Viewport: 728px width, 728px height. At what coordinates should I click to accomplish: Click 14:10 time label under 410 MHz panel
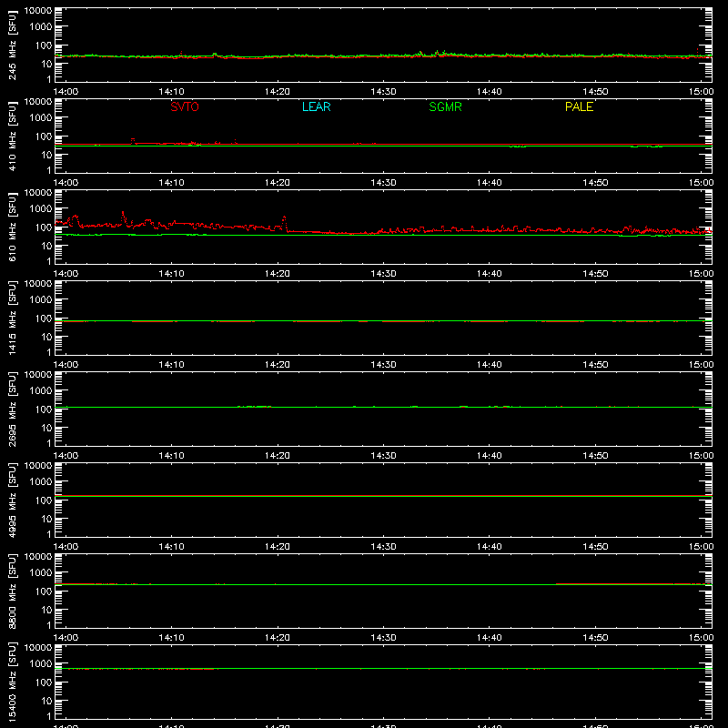pyautogui.click(x=171, y=183)
